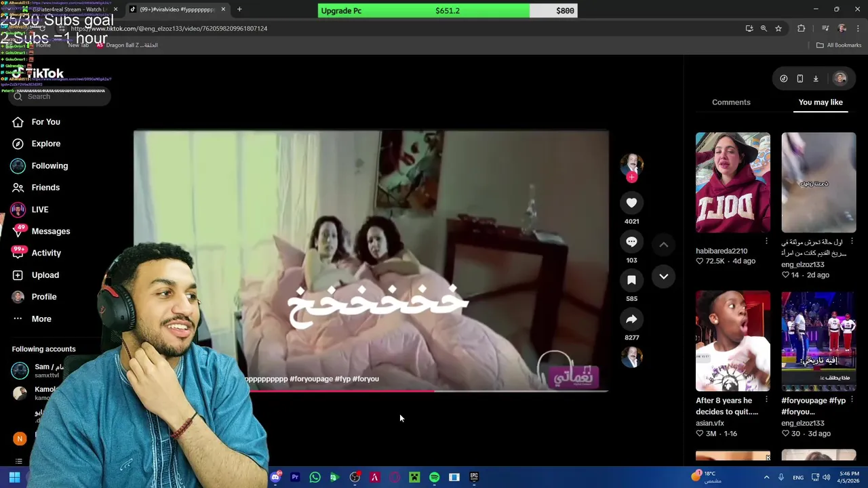Open the ENG language switcher
Image resolution: width=868 pixels, height=488 pixels.
[x=798, y=477]
